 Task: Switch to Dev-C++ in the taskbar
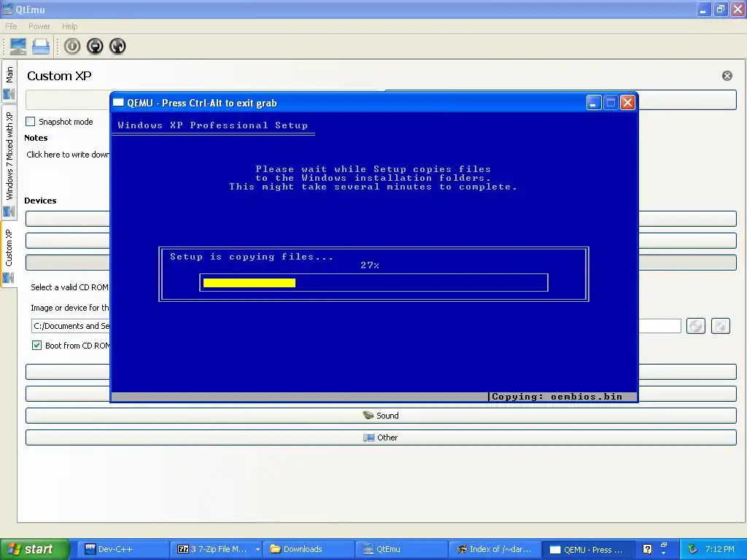point(122,549)
